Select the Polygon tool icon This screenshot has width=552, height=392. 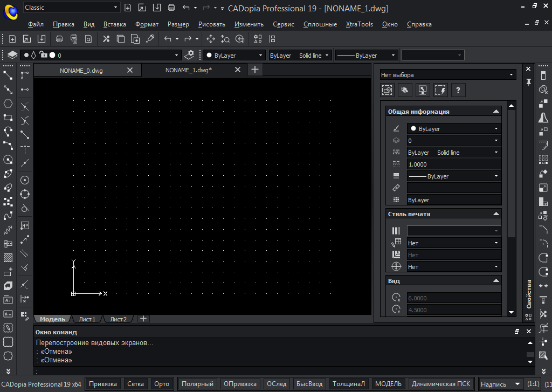click(x=8, y=104)
